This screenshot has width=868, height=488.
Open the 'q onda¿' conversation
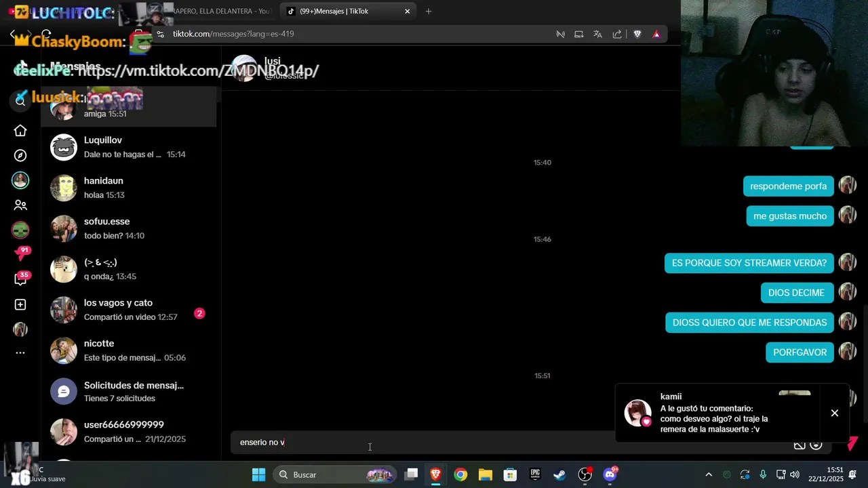click(129, 269)
